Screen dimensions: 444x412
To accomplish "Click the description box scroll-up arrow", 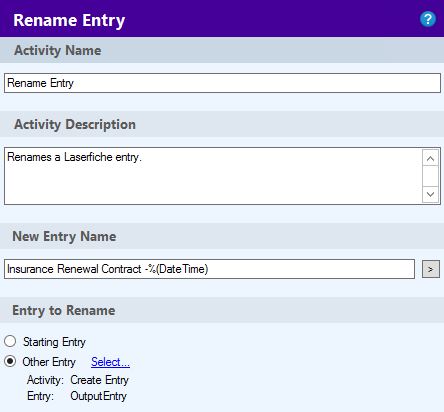I will 430,158.
